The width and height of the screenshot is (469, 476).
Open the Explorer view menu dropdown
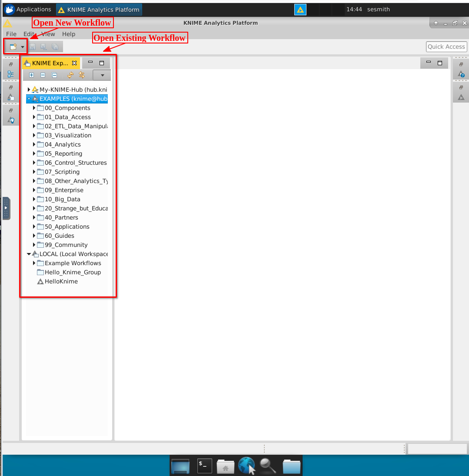click(x=102, y=75)
